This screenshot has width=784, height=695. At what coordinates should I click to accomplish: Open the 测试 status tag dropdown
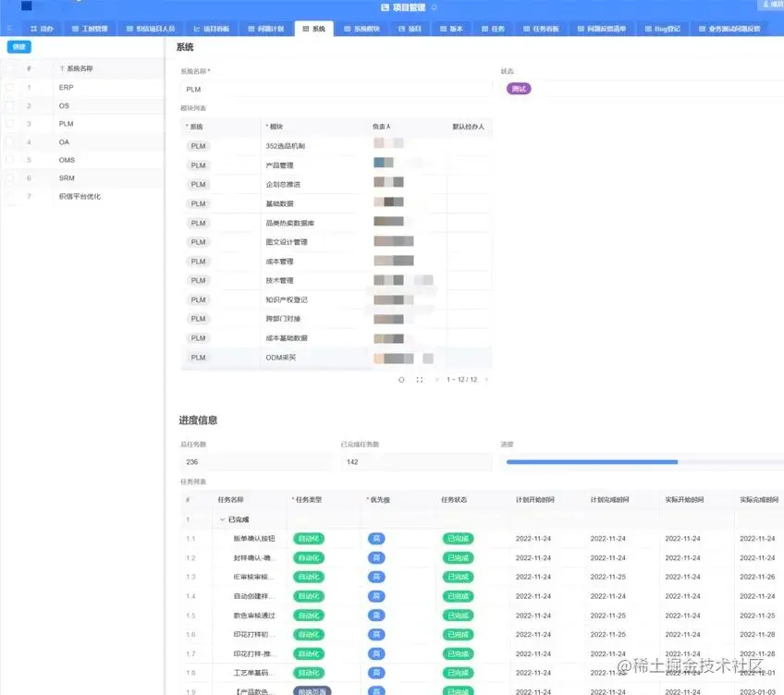[519, 89]
